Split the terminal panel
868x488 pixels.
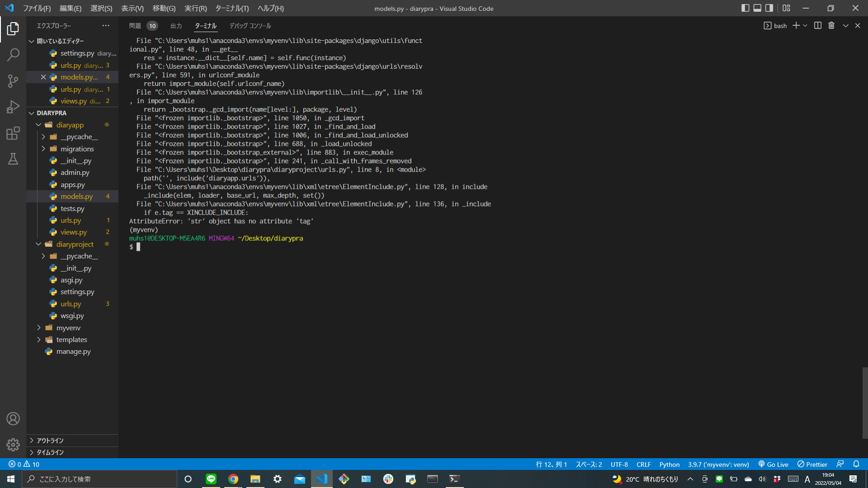click(x=818, y=26)
